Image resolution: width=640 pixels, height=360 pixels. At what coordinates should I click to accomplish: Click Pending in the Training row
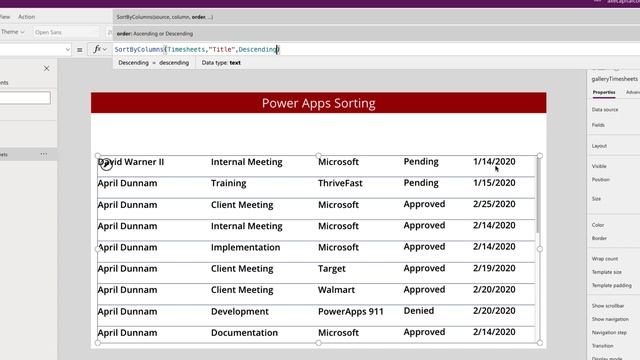421,183
